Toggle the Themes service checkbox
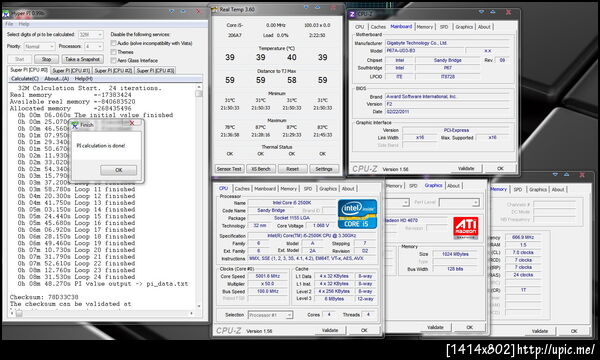Image resolution: width=600 pixels, height=360 pixels. 114,52
